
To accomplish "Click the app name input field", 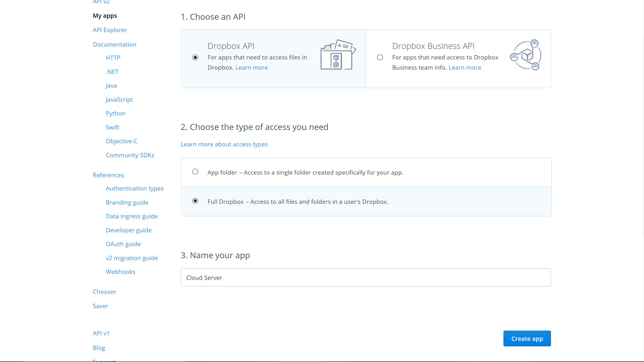I will (365, 277).
